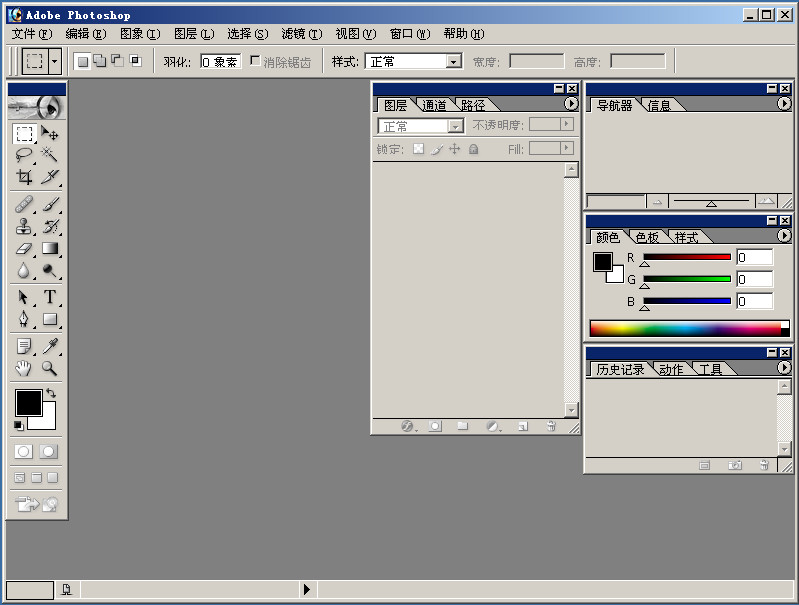799x605 pixels.
Task: Open the Color panel flyout menu
Action: tap(784, 235)
